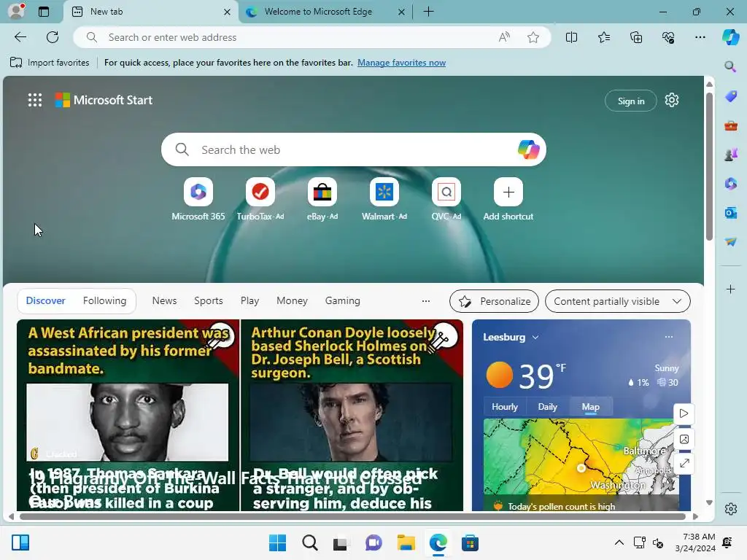Open page settings gear beside Sign in

tap(672, 101)
